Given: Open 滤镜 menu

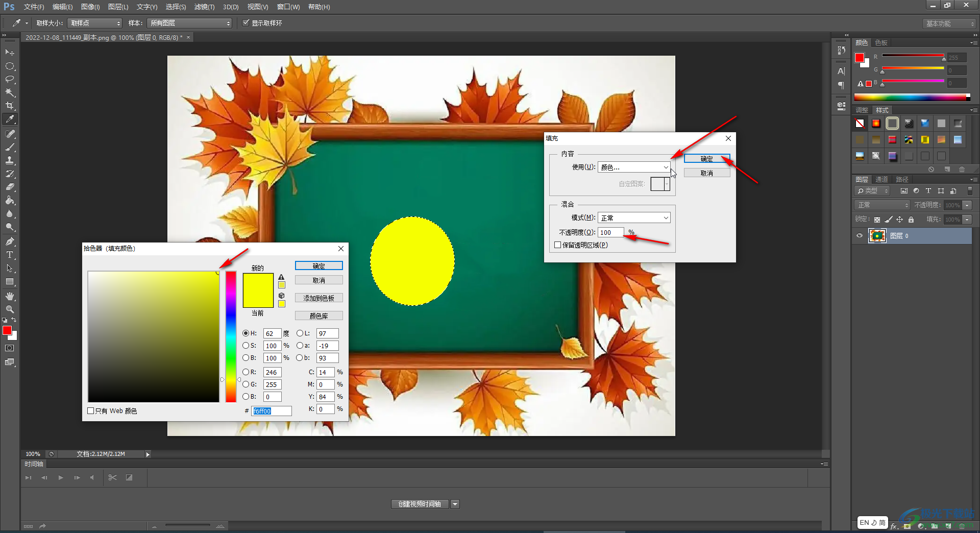Looking at the screenshot, I should coord(204,7).
